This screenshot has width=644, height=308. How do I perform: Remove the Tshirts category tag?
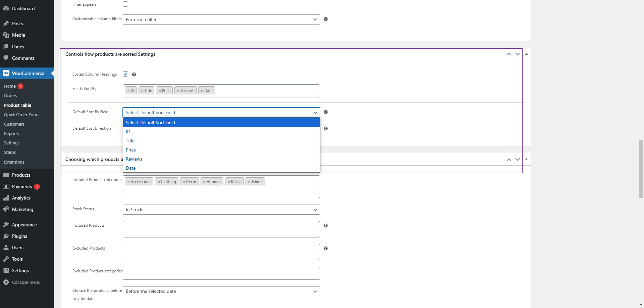click(x=249, y=182)
